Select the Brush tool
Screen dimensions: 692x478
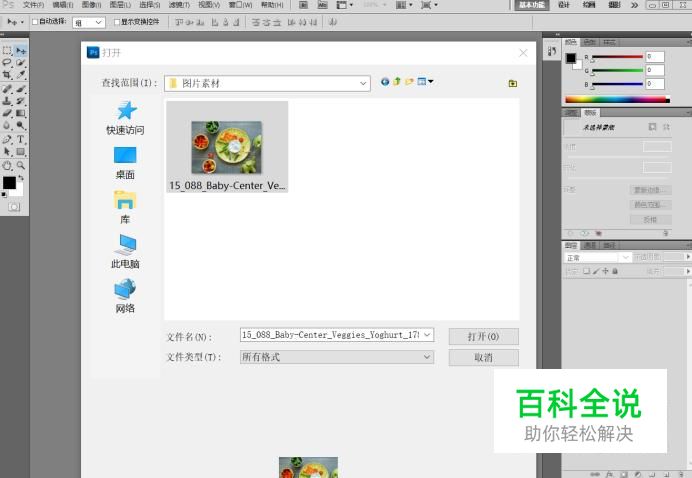tap(20, 89)
